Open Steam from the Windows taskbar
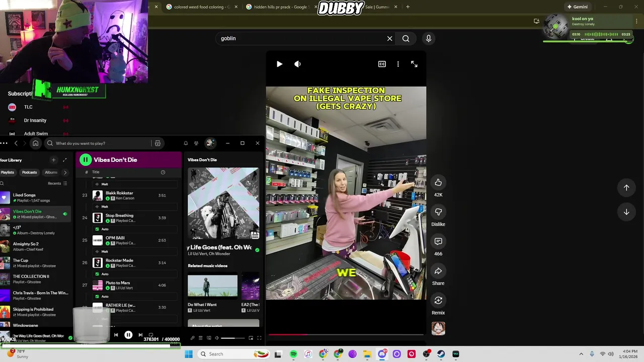Viewport: 644px width, 362px height. (x=441, y=354)
